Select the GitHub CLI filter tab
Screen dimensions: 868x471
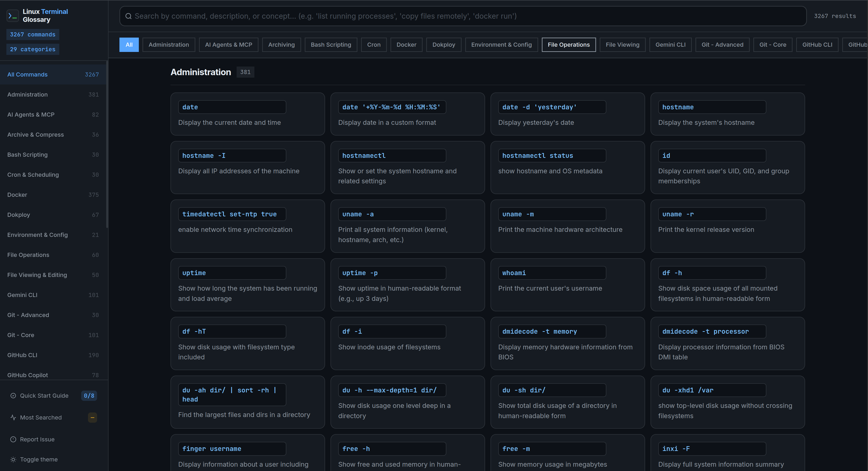point(817,45)
